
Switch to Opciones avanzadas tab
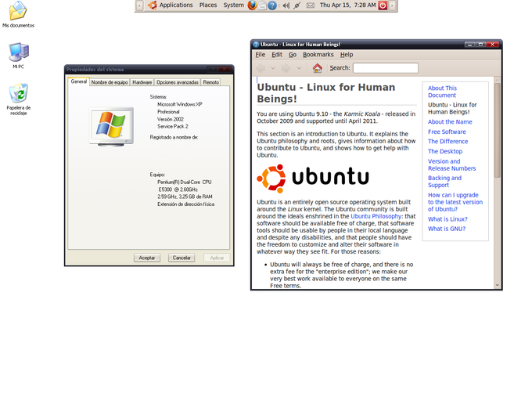point(178,82)
